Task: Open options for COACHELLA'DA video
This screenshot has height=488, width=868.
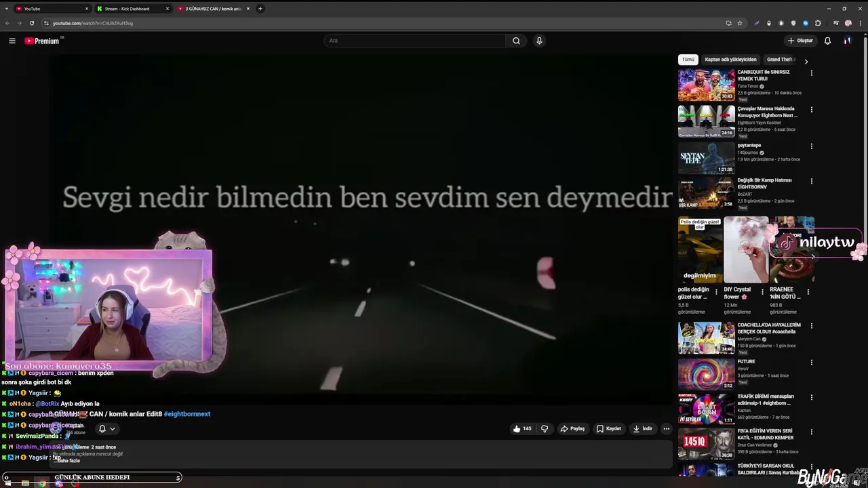Action: (x=811, y=326)
